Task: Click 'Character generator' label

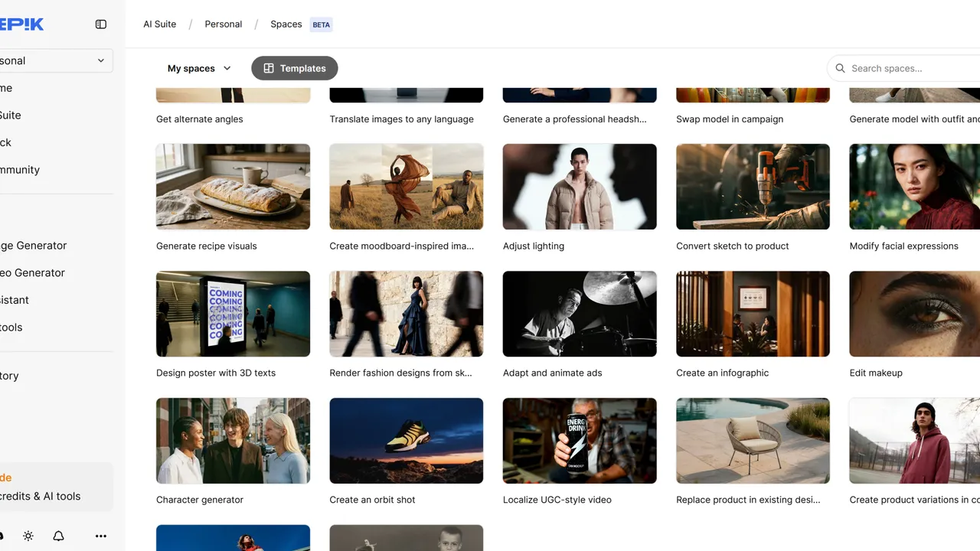Action: point(200,500)
